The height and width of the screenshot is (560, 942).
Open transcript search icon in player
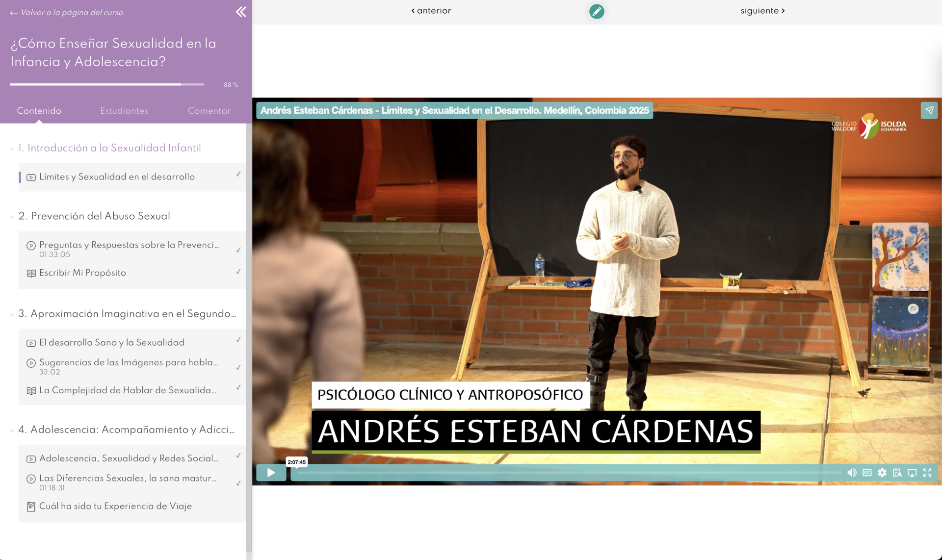[x=897, y=473]
